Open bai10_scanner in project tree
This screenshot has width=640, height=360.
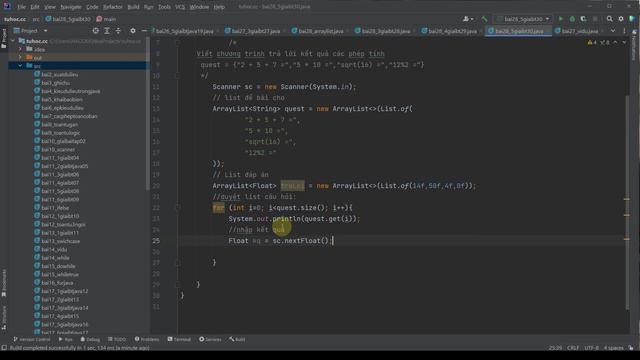[x=58, y=149]
